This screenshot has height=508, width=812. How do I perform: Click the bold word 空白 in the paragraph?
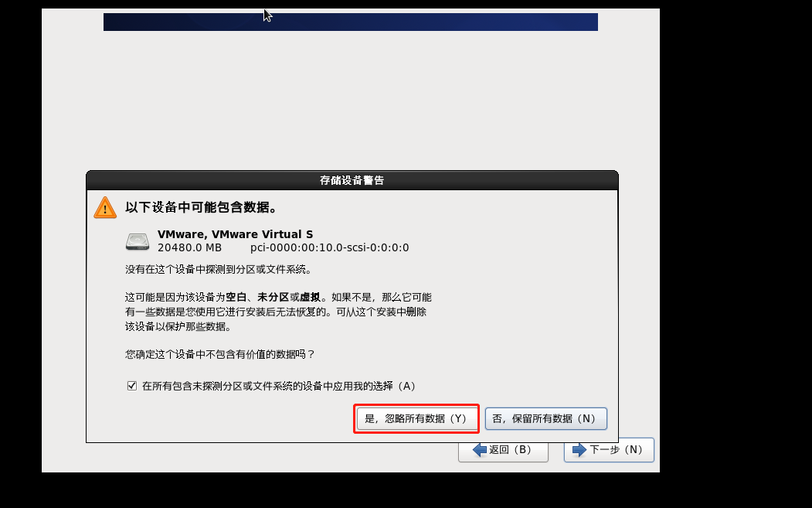click(236, 297)
